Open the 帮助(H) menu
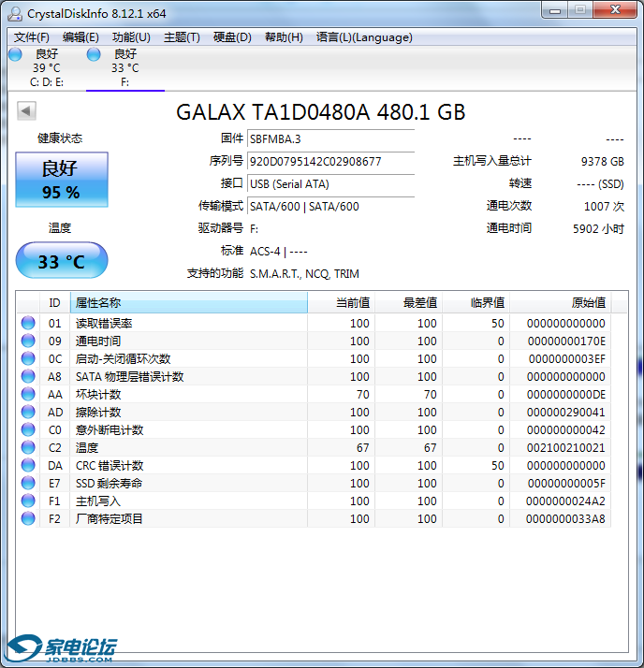The width and height of the screenshot is (644, 668). point(284,37)
